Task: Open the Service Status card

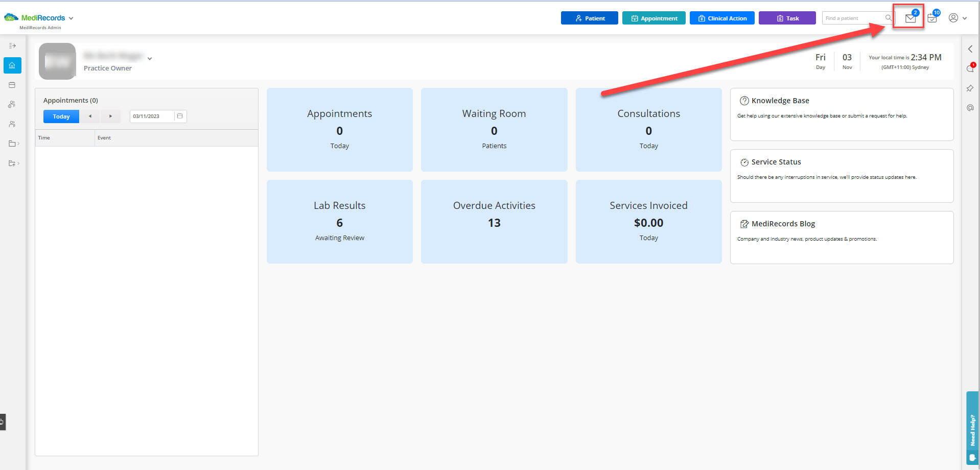Action: [842, 176]
